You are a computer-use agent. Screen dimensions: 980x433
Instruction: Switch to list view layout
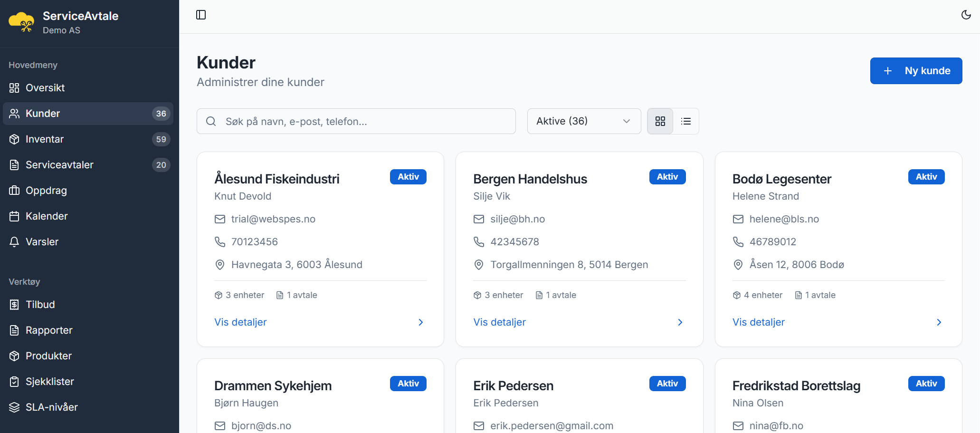click(x=685, y=121)
